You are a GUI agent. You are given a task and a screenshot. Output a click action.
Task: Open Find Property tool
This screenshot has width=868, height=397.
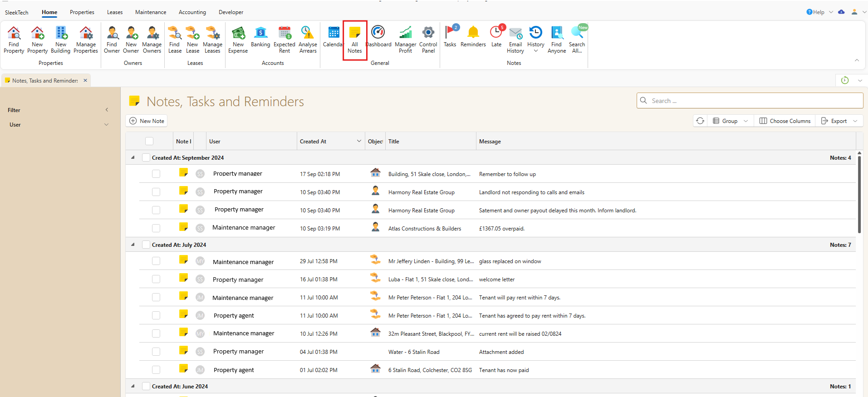click(x=14, y=39)
